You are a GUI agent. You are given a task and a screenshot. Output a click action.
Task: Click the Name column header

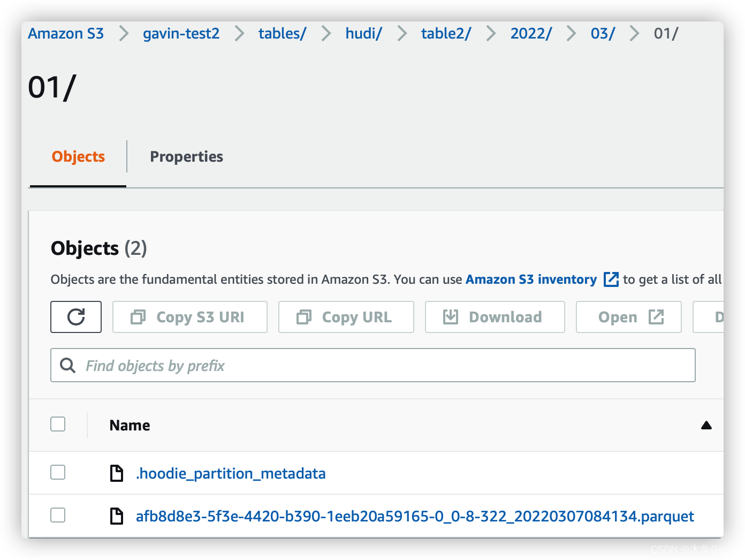(130, 425)
